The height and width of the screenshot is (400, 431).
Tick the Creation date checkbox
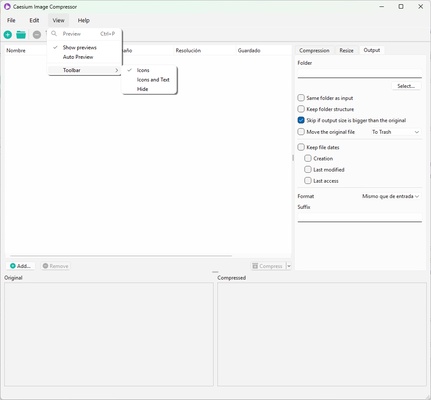[x=308, y=158]
